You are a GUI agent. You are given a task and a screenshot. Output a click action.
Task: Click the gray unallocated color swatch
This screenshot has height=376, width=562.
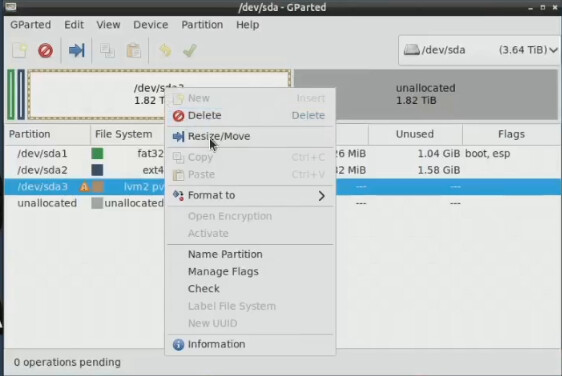coord(97,203)
